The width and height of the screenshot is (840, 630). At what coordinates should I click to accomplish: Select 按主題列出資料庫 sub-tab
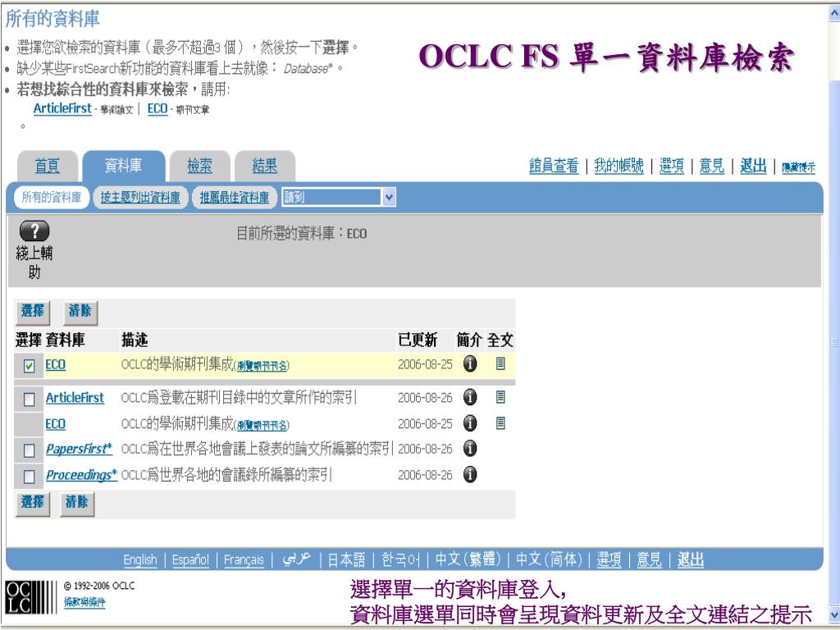(x=140, y=197)
